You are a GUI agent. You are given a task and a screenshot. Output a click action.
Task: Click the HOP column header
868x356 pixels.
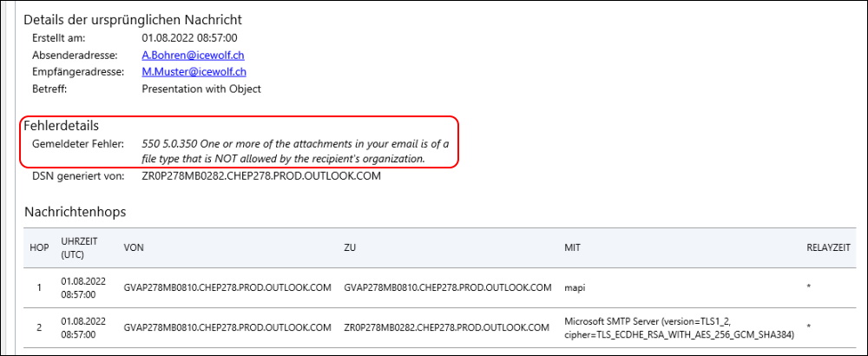click(39, 248)
